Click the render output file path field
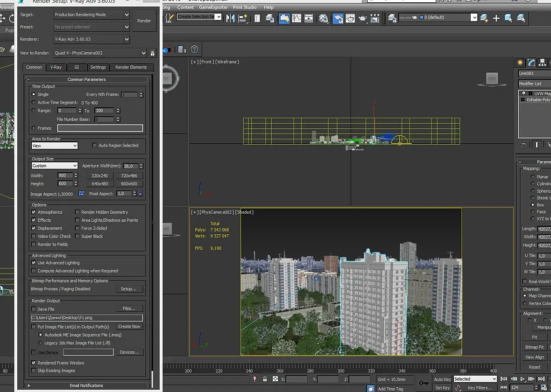Viewport: 551px width, 392px height. [x=86, y=318]
